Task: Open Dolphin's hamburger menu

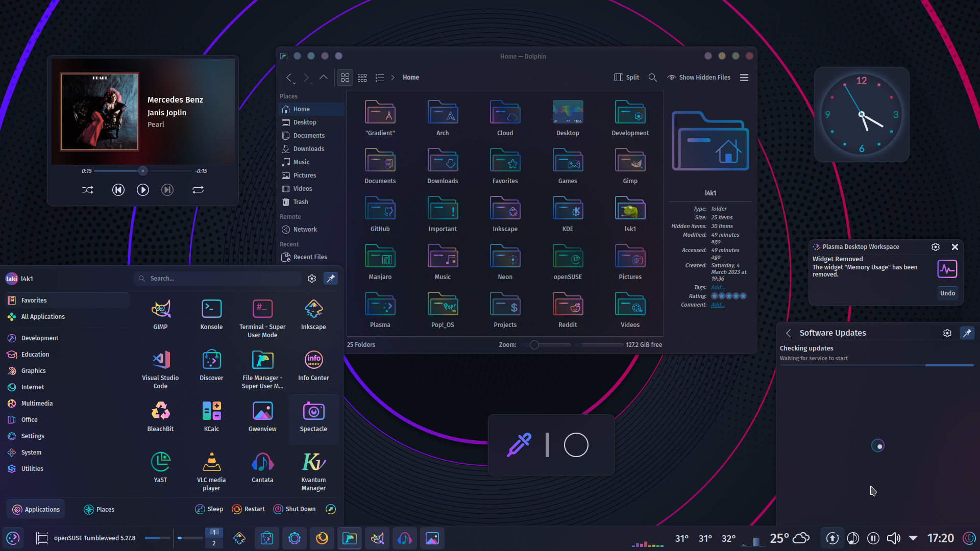Action: pos(744,77)
